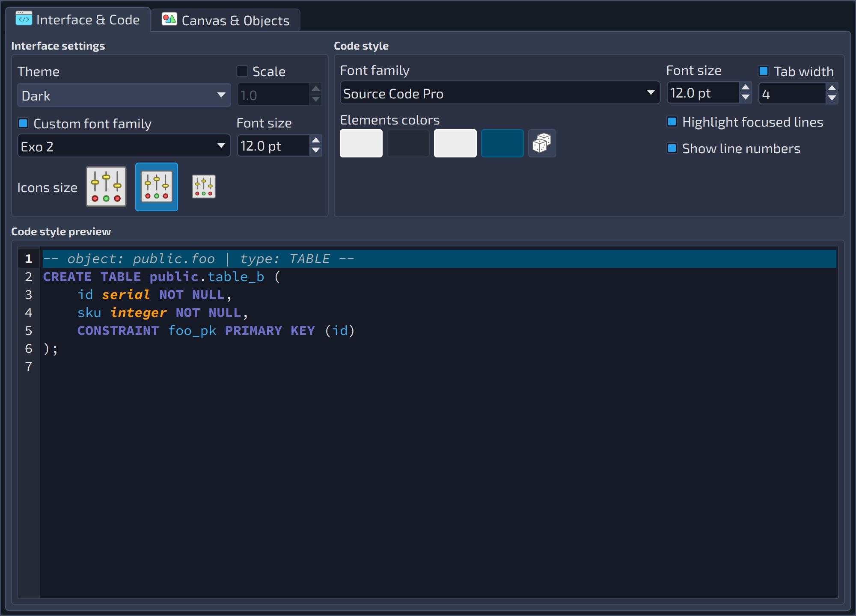Increase tab width value
This screenshot has height=616, width=856.
click(832, 88)
